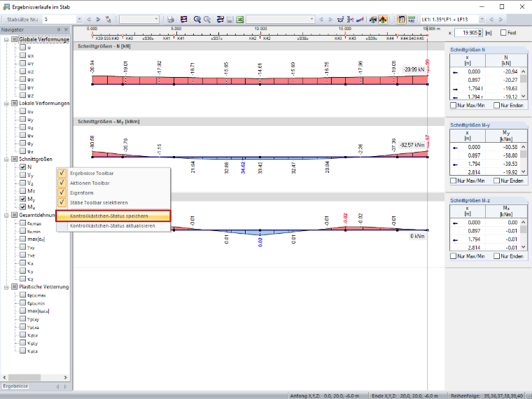Switch to next load combination arrow

pyautogui.click(x=500, y=20)
